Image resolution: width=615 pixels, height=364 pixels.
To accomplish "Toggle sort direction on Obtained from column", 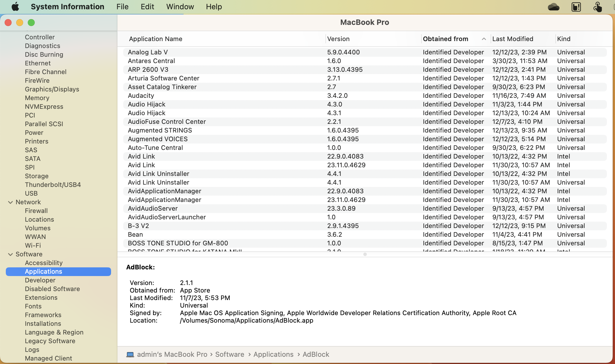I will [446, 39].
